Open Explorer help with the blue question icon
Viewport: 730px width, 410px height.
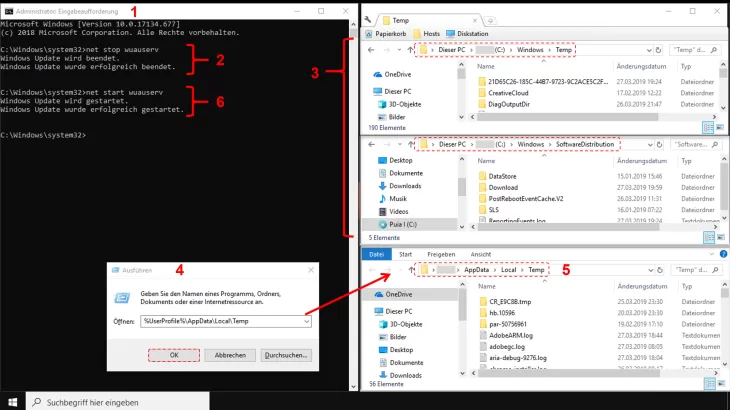[723, 254]
